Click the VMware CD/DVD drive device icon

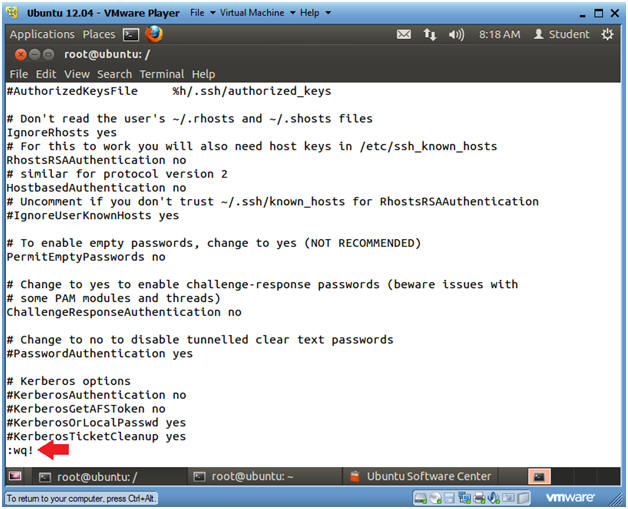click(x=435, y=498)
